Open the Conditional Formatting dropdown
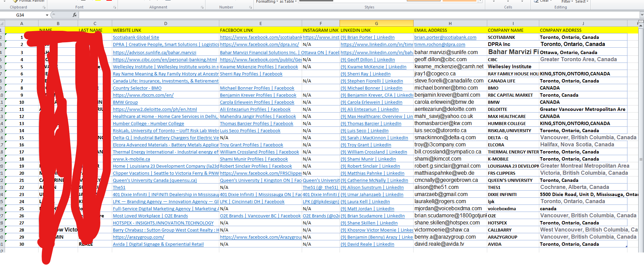 pos(267,2)
